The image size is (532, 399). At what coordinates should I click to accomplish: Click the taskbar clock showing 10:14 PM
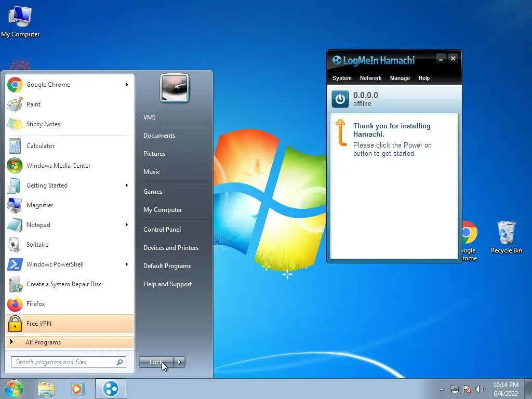click(506, 389)
